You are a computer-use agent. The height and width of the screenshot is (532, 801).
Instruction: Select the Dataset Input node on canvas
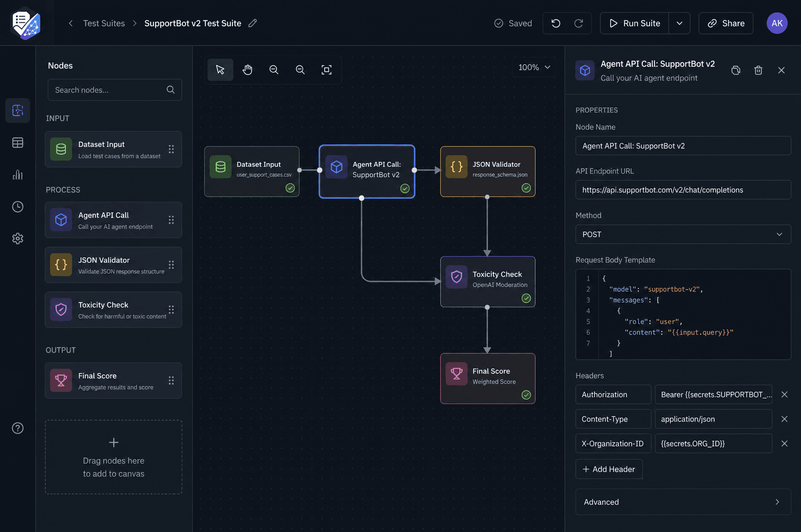click(x=252, y=171)
